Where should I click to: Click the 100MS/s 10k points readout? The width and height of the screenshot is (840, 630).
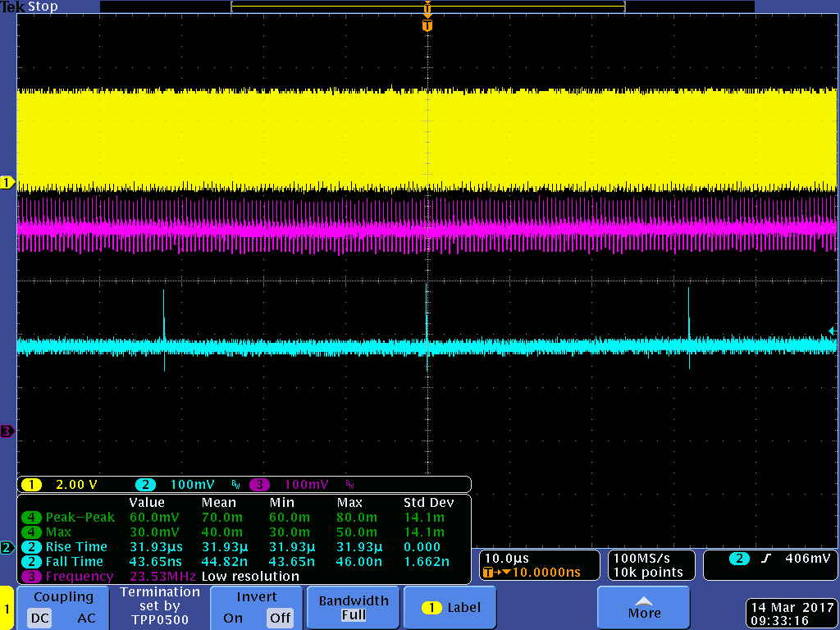(x=649, y=564)
